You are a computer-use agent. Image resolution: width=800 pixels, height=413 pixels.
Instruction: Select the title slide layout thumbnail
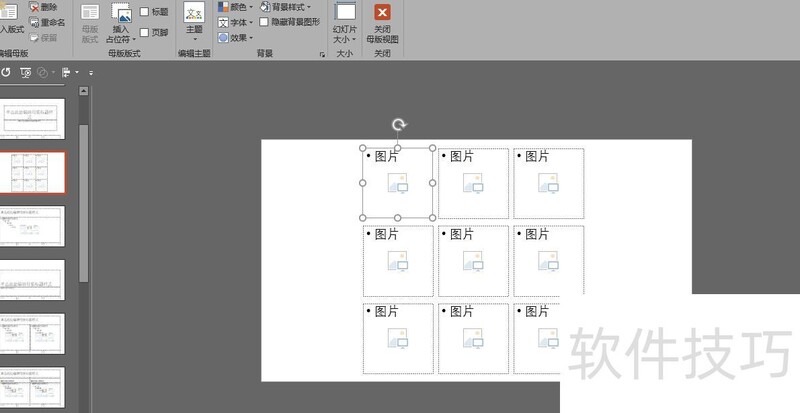tap(32, 118)
